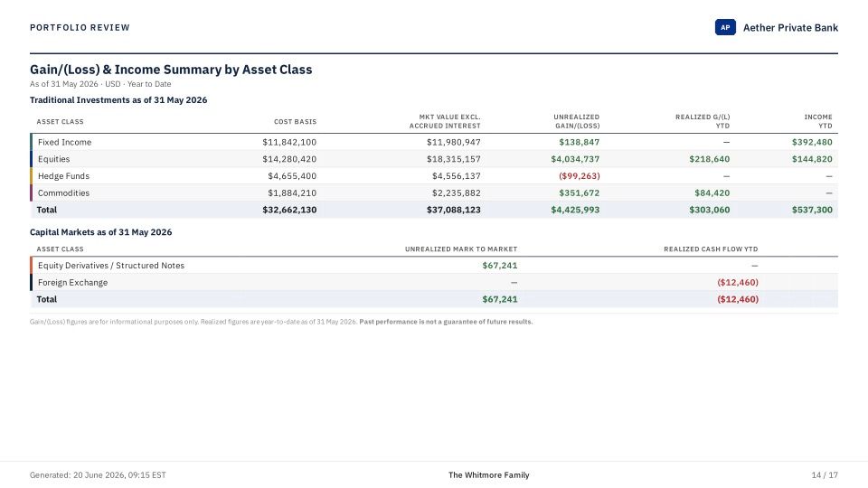Click the Commodities color bar marker
The image size is (868, 488).
click(x=31, y=192)
